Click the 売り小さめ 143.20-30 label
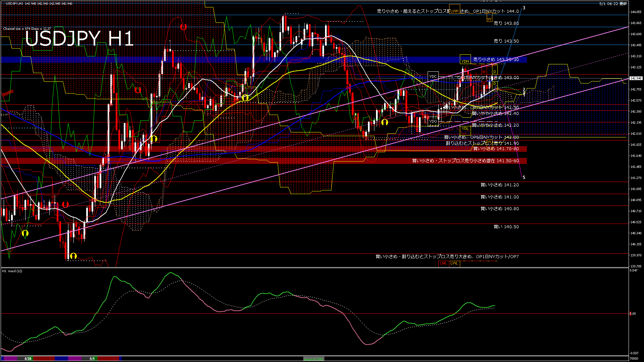 496,60
